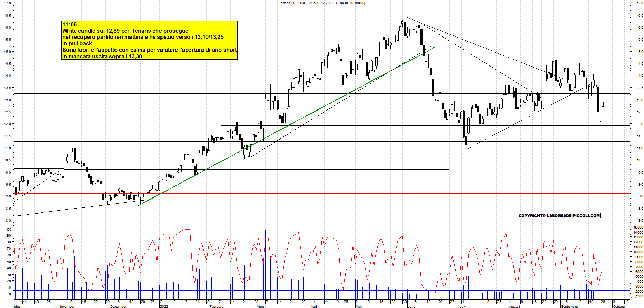Click the '50' oscillator scale value
This screenshot has height=308, width=644.
click(9, 262)
